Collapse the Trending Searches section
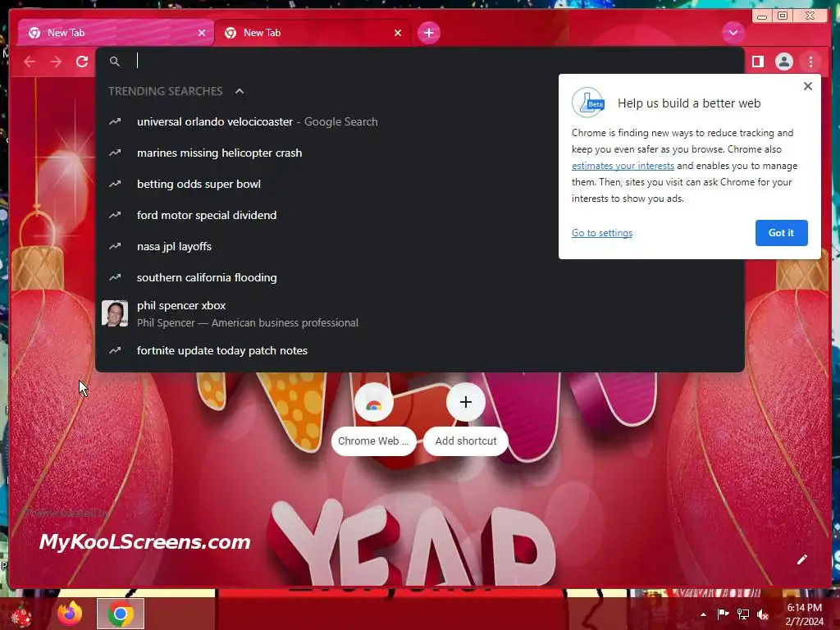 pos(240,92)
